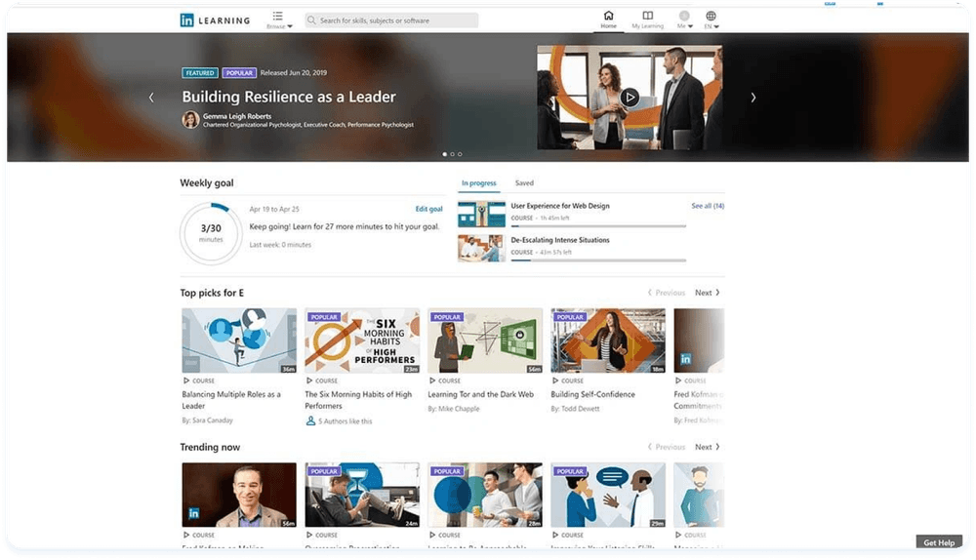Click the LinkedIn Learning logo
This screenshot has width=976, height=560.
(215, 20)
